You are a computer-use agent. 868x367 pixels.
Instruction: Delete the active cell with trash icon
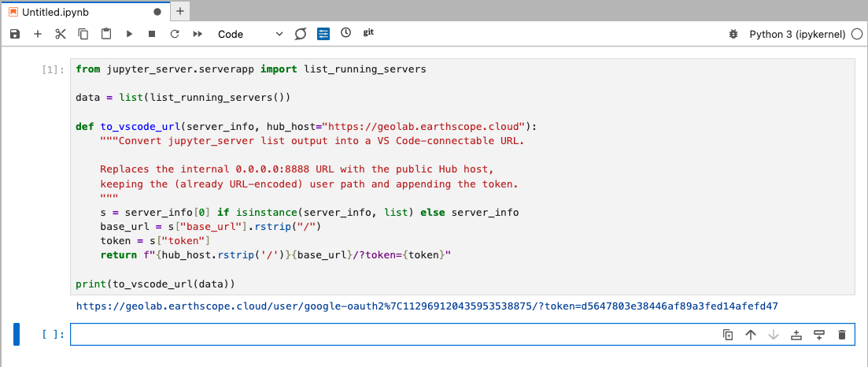click(842, 335)
